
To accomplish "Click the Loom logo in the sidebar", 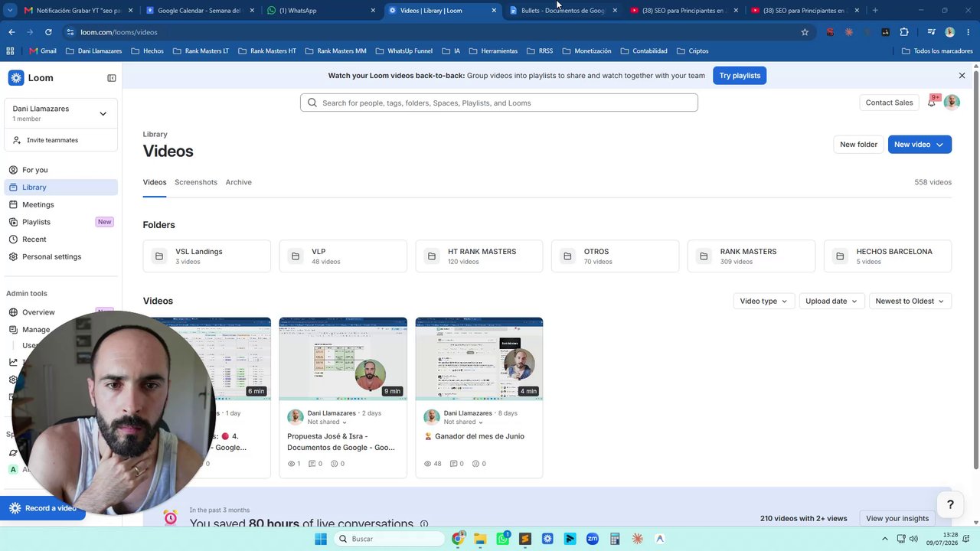I will [31, 78].
